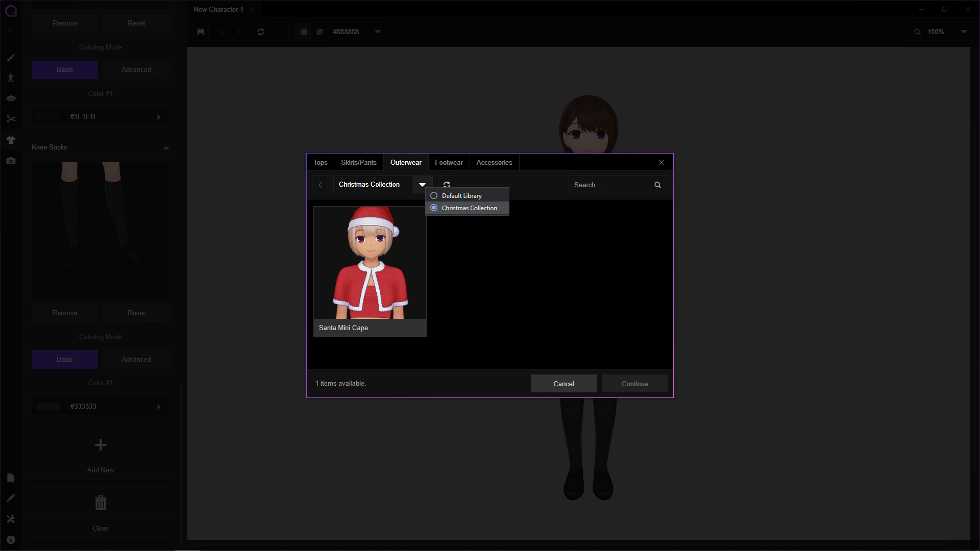Close the New Character 1 tab
Viewport: 980px width, 551px height.
pyautogui.click(x=252, y=10)
